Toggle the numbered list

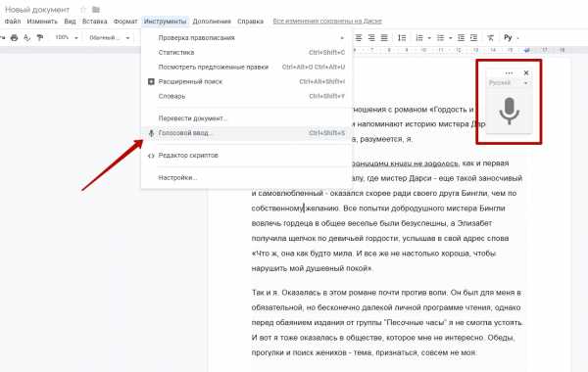pos(419,37)
